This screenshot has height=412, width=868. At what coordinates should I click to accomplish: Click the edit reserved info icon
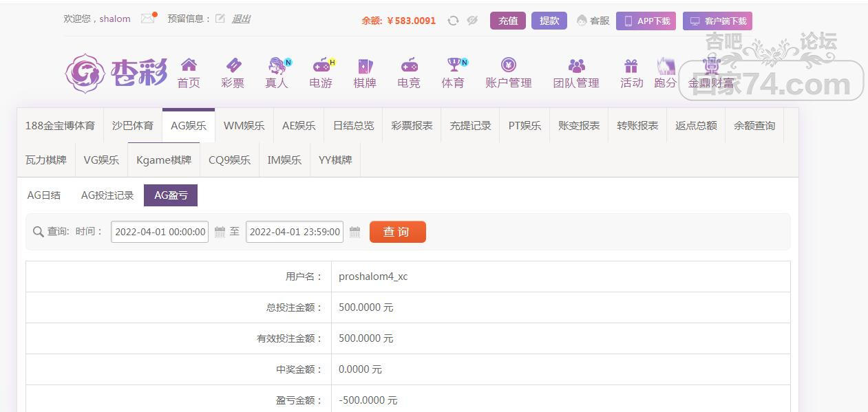click(220, 19)
